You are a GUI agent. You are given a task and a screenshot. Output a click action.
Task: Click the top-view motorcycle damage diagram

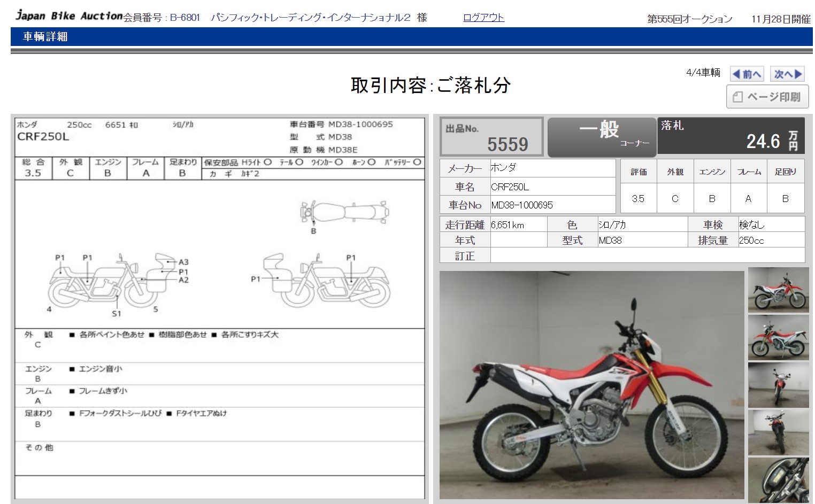(344, 212)
